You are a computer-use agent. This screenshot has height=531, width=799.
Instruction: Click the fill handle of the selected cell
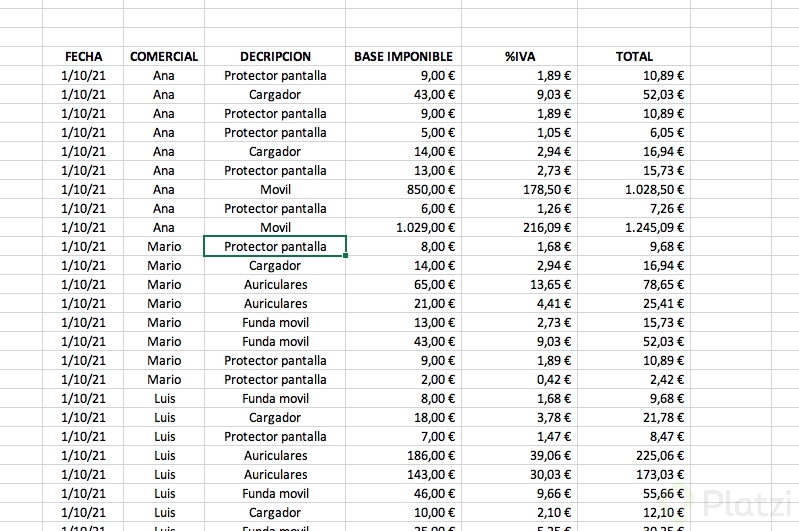(346, 256)
